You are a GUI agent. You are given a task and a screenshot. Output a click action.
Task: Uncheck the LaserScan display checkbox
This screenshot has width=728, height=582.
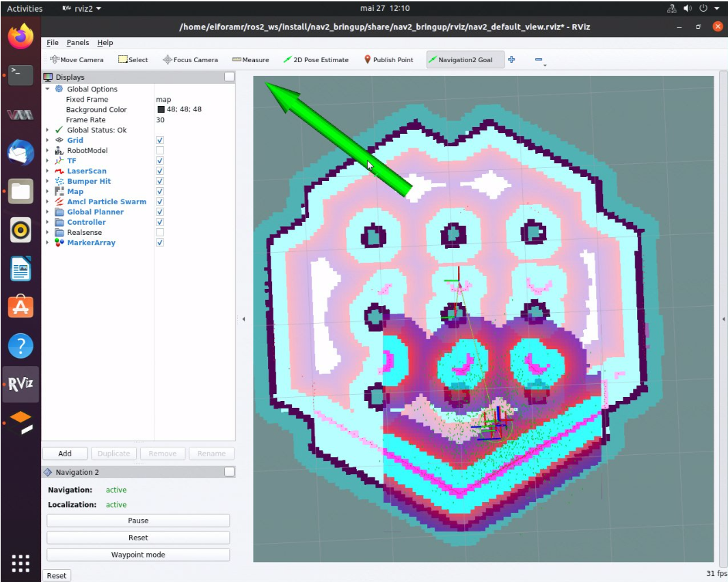pyautogui.click(x=160, y=171)
